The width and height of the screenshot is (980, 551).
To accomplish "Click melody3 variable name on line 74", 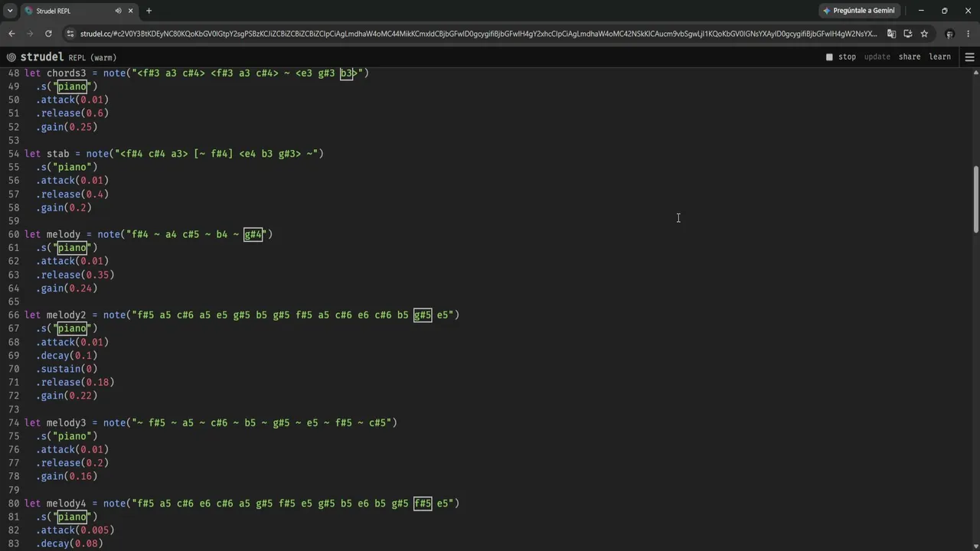I will tap(66, 422).
